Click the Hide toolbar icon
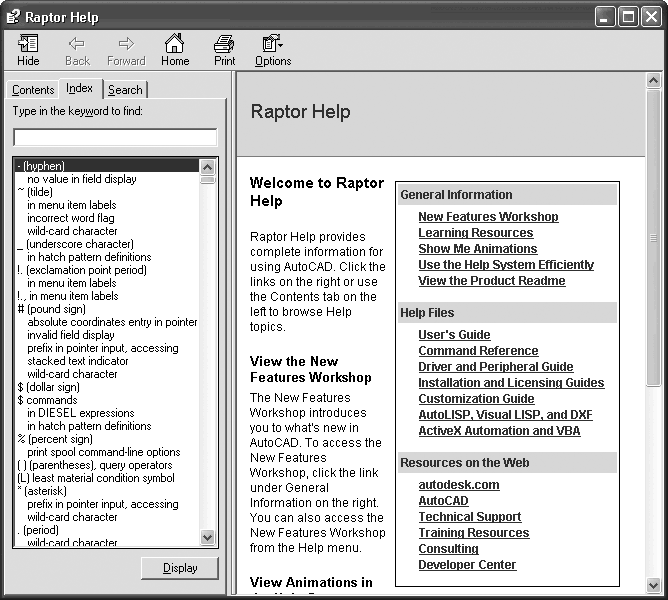The image size is (668, 600). pyautogui.click(x=28, y=43)
